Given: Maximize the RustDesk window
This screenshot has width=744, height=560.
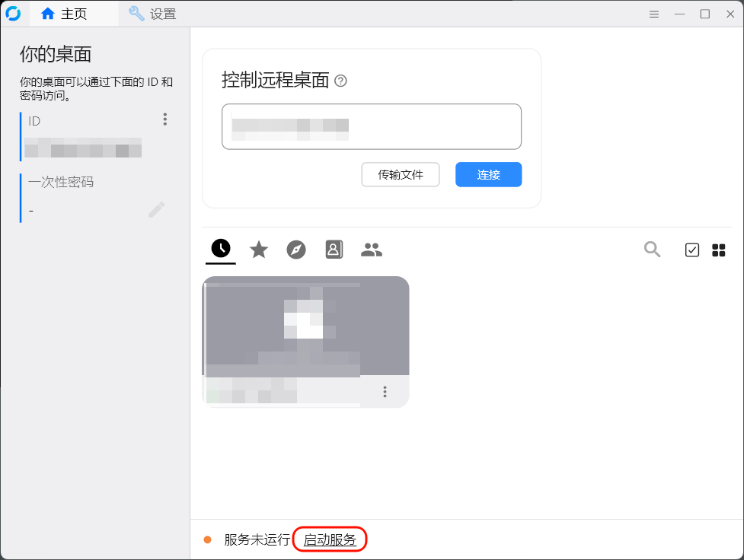Looking at the screenshot, I should pos(705,14).
